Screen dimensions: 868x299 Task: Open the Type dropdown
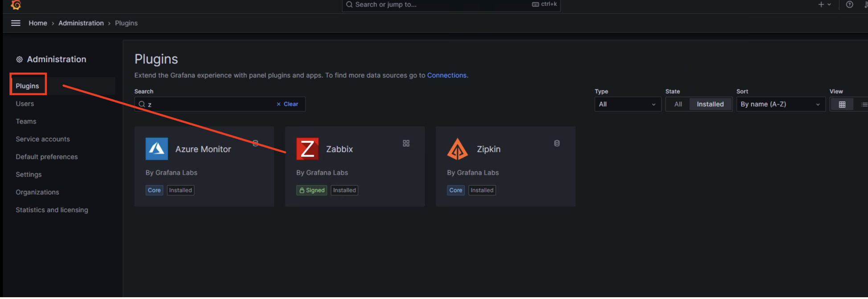click(627, 104)
